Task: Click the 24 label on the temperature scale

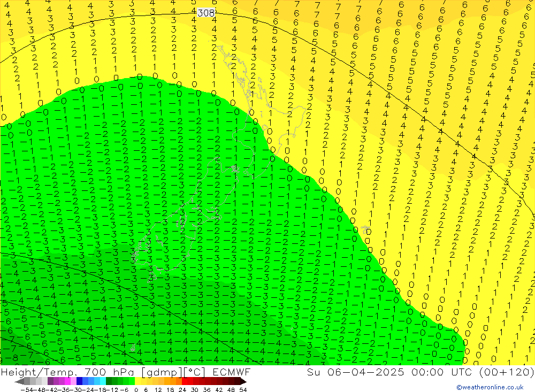Action: [182, 390]
